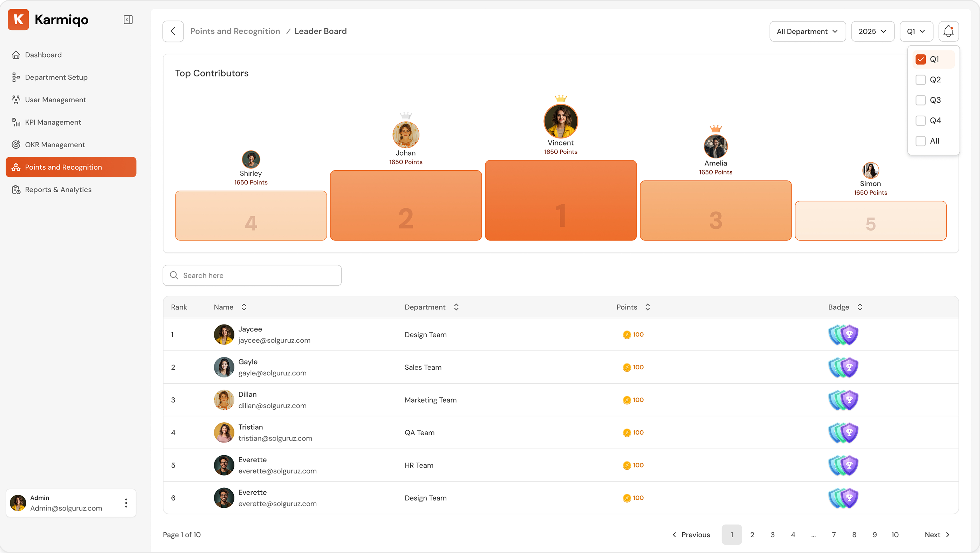Click Points and Recognition breadcrumb link
Image resolution: width=980 pixels, height=553 pixels.
pos(235,31)
